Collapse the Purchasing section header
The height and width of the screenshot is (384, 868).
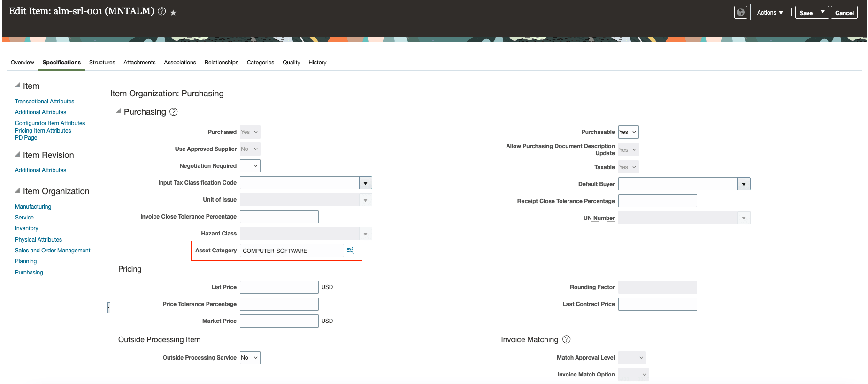(118, 111)
